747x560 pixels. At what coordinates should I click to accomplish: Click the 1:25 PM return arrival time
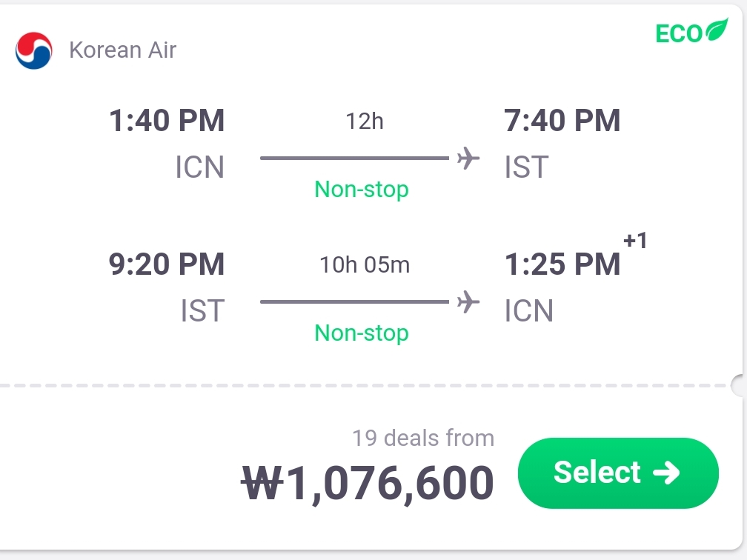[x=562, y=264]
